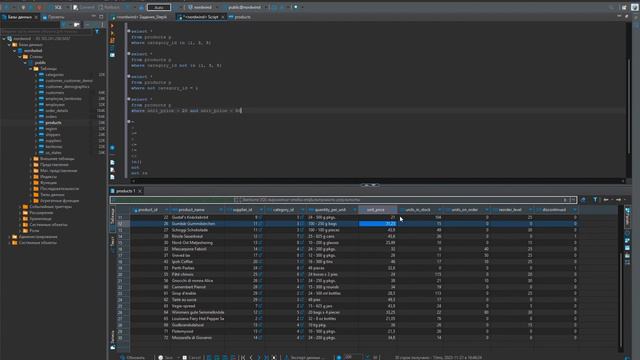Select the shippers table in navigator
The width and height of the screenshot is (640, 360).
(53, 135)
